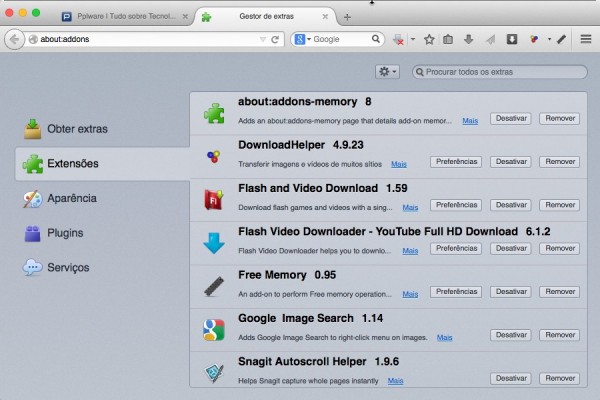Click the DownloadHelper colored balls toolbar icon
This screenshot has height=400, width=600.
[534, 39]
